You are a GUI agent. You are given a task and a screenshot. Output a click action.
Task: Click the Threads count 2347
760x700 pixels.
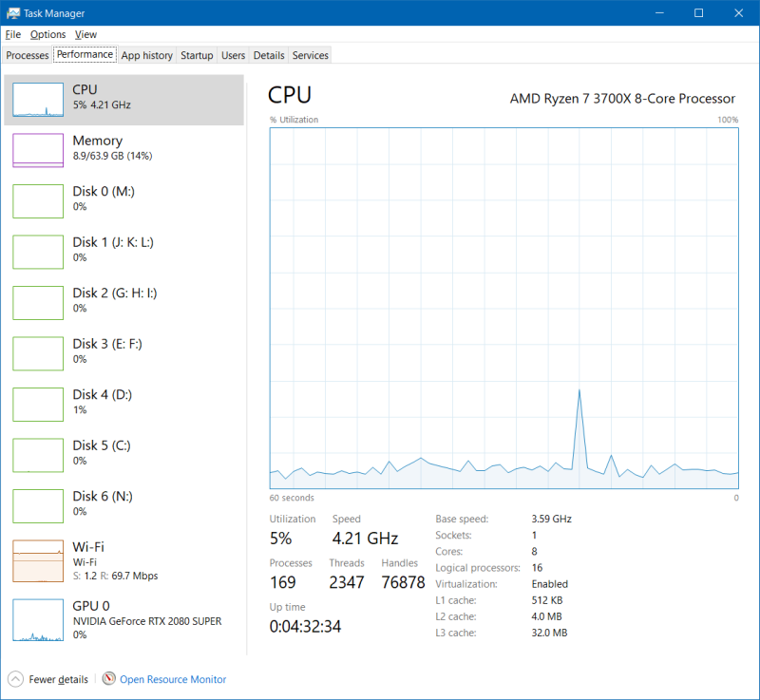[x=347, y=582]
